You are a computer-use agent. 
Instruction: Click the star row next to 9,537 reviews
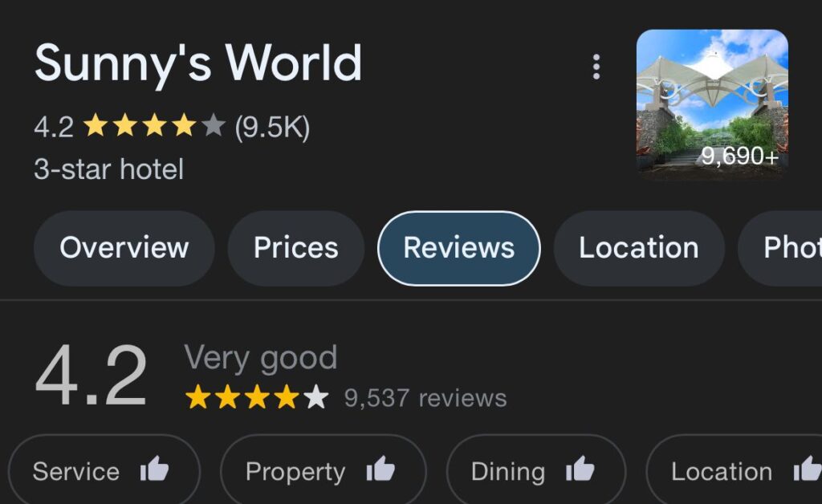[258, 396]
